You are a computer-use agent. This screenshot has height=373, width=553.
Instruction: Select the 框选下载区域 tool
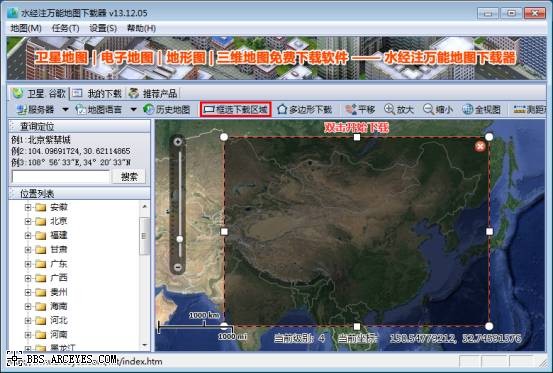point(236,110)
